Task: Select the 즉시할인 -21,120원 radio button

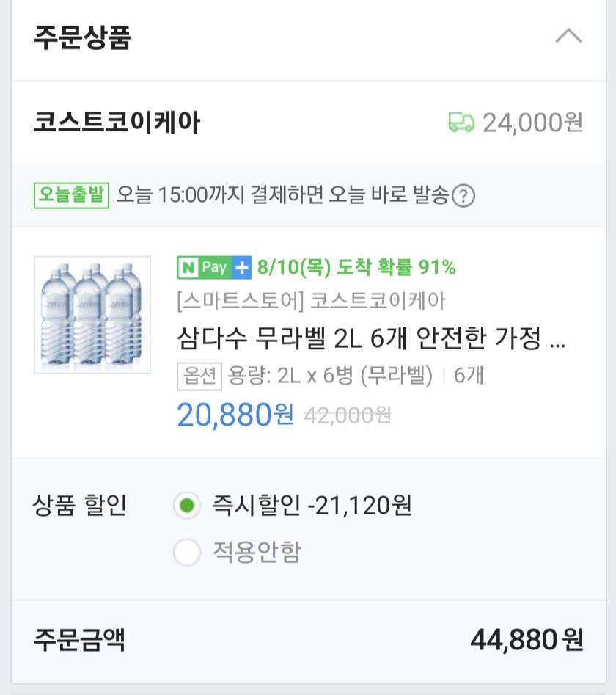Action: tap(187, 505)
